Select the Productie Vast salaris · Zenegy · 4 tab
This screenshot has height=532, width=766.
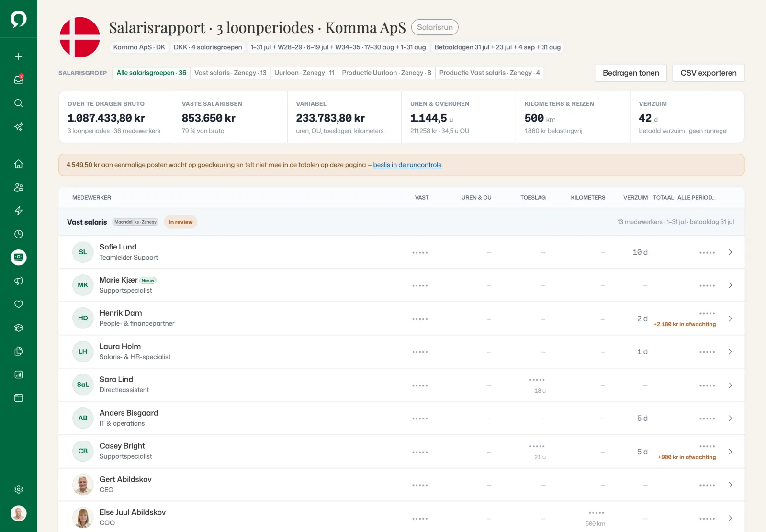click(x=489, y=73)
